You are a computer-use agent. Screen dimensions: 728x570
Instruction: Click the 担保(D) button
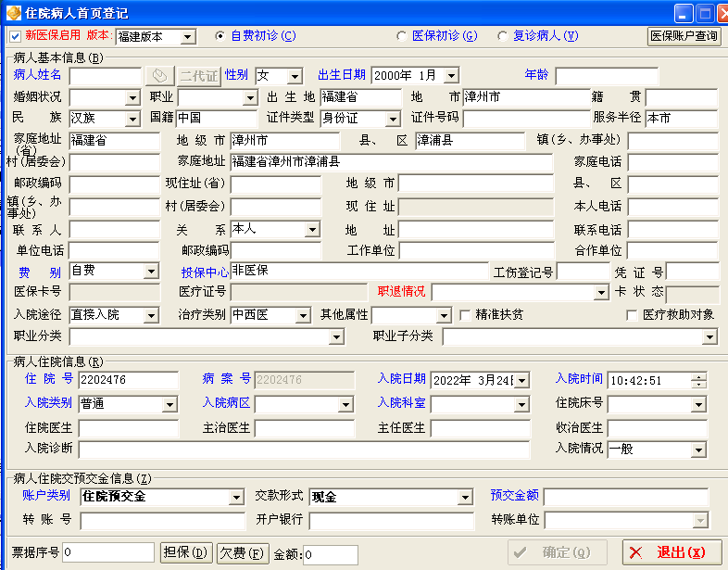[186, 552]
